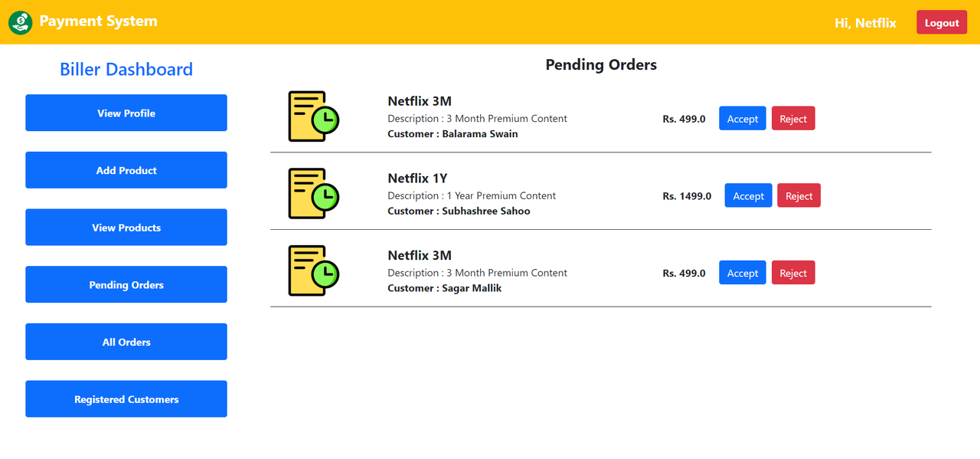Open the Pending Orders sidebar button
The width and height of the screenshot is (980, 459).
(126, 284)
